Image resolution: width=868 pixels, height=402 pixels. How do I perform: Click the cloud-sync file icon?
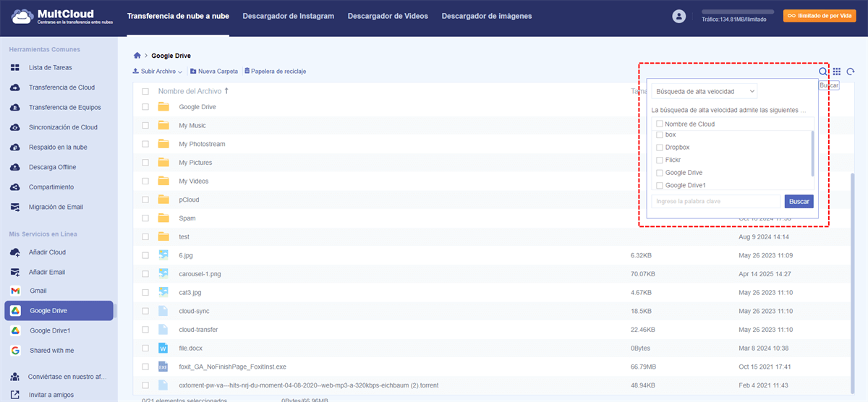(x=163, y=311)
